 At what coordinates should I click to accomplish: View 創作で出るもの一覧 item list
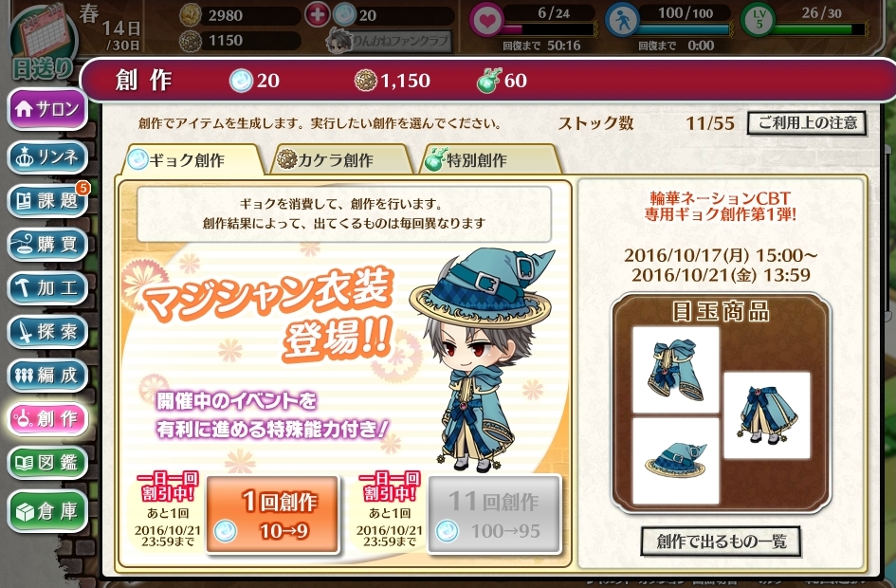[x=721, y=541]
